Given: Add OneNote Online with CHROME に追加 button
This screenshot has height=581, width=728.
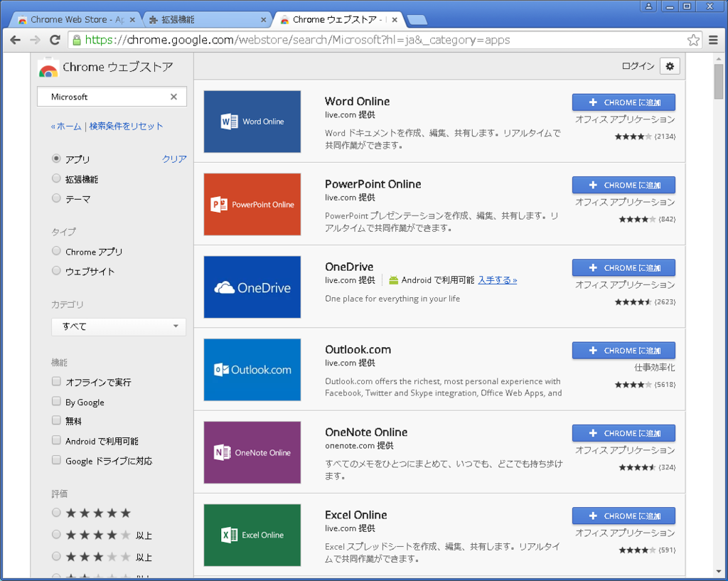Looking at the screenshot, I should click(x=623, y=433).
